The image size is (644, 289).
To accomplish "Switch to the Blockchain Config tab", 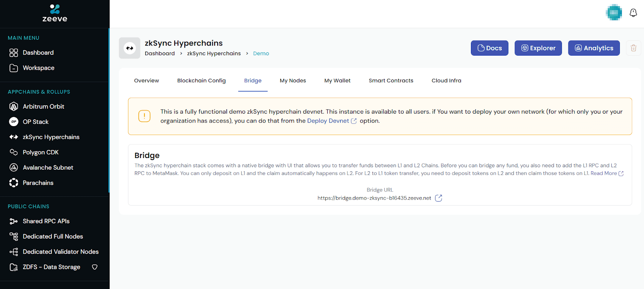I will click(x=201, y=81).
